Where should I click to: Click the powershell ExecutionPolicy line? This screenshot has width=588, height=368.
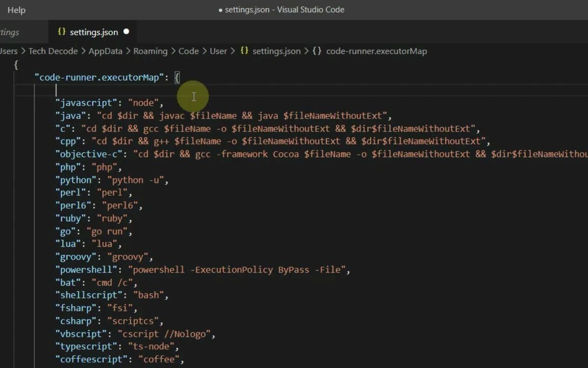coord(204,269)
